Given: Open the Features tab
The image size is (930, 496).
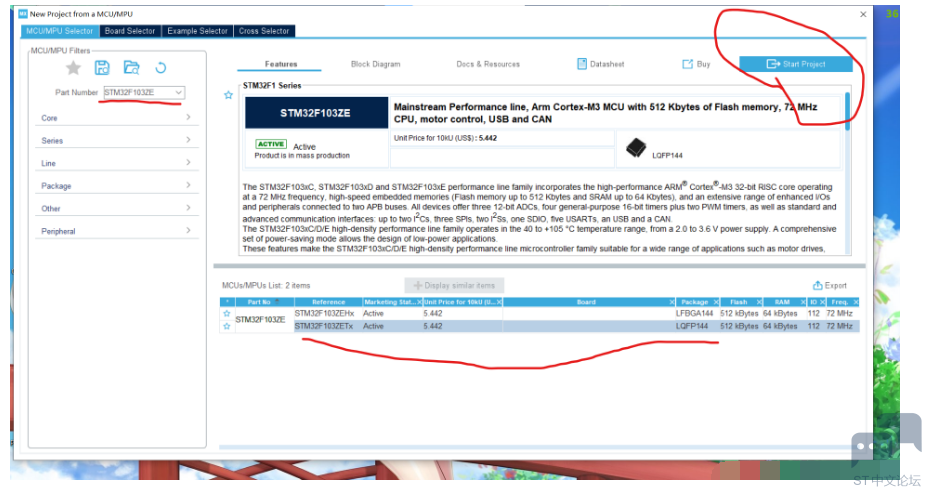Looking at the screenshot, I should [281, 64].
